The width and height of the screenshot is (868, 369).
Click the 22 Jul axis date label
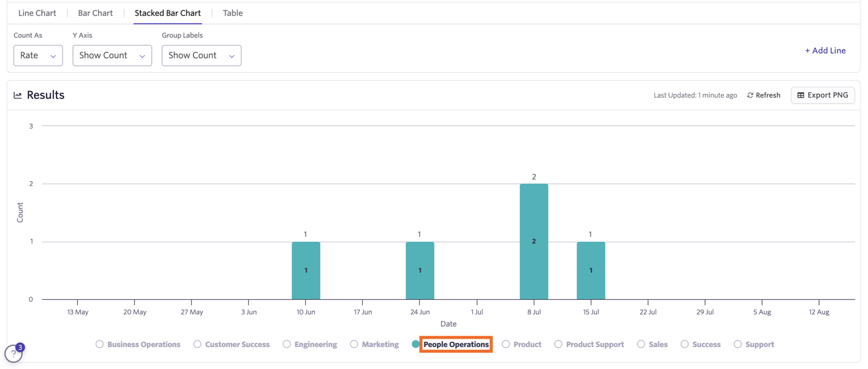click(x=648, y=312)
